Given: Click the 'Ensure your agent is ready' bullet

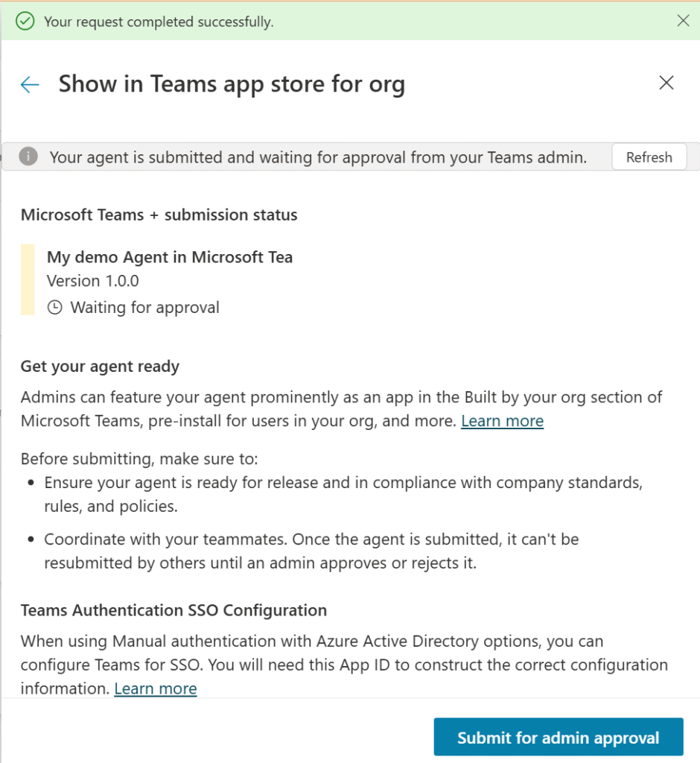Looking at the screenshot, I should pyautogui.click(x=343, y=495).
